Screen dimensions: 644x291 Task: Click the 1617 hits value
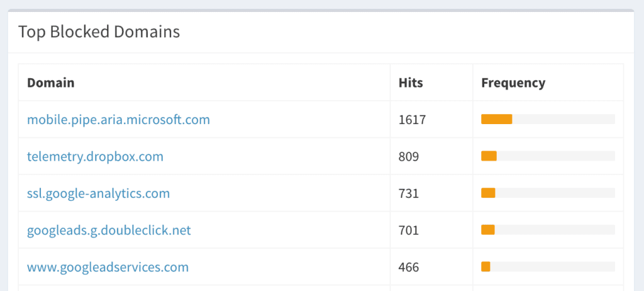413,120
